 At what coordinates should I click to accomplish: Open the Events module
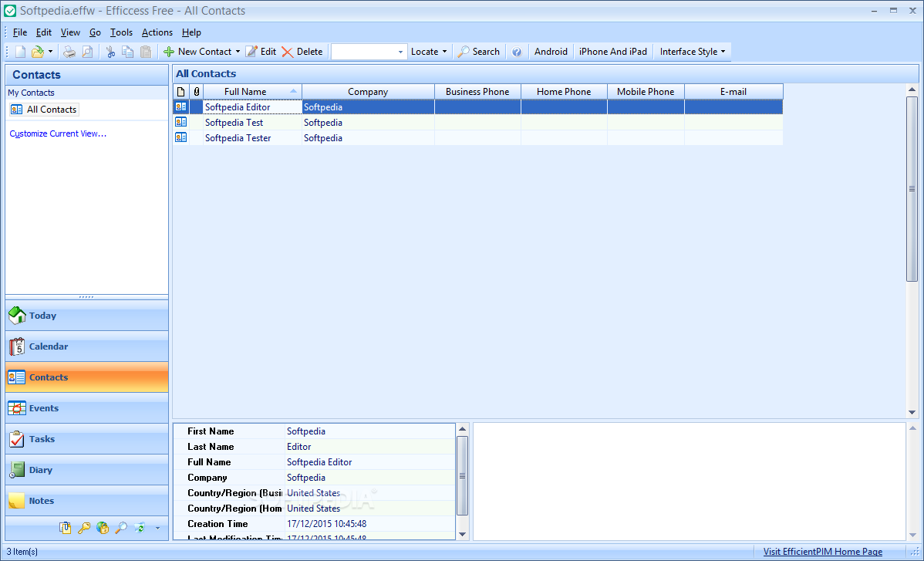86,407
